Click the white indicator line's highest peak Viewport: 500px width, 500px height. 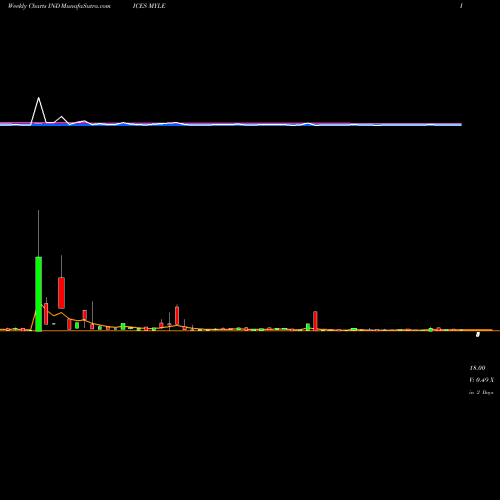click(39, 98)
